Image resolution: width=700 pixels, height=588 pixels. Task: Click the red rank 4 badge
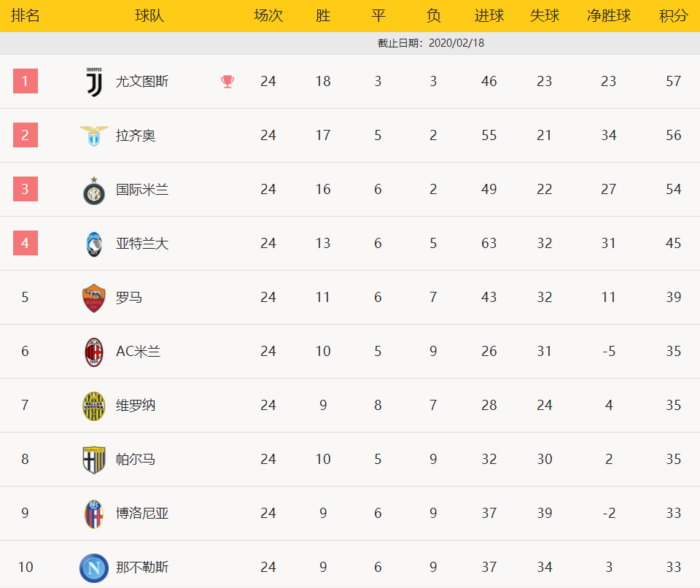(26, 243)
